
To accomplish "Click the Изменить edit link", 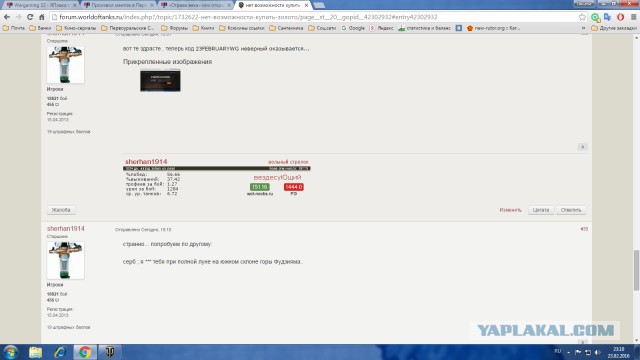I will [x=510, y=210].
